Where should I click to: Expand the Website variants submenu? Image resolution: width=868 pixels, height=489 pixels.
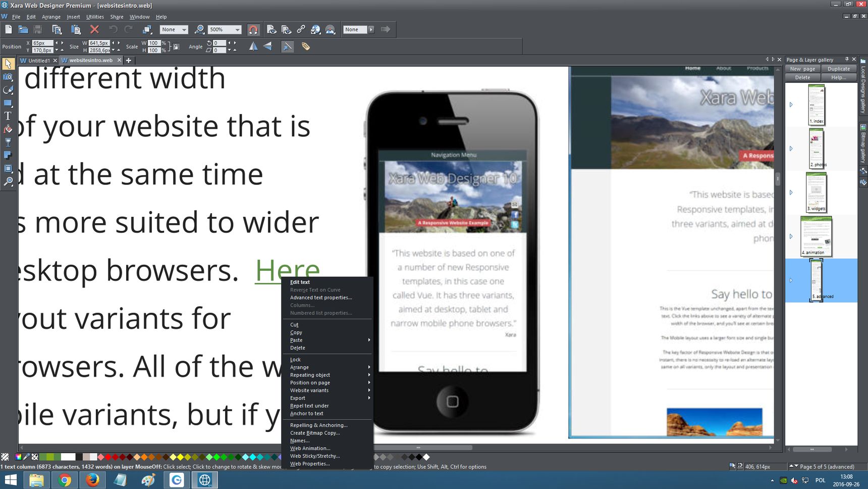pos(331,390)
